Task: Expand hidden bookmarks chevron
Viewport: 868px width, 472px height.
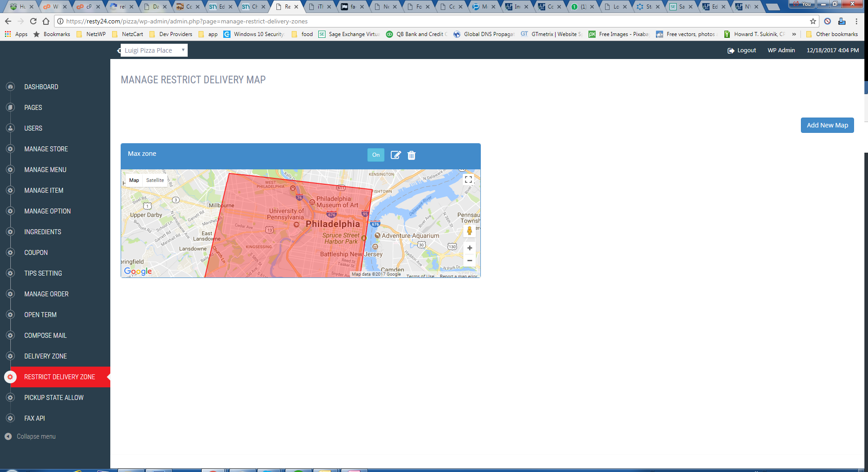Action: pyautogui.click(x=794, y=34)
